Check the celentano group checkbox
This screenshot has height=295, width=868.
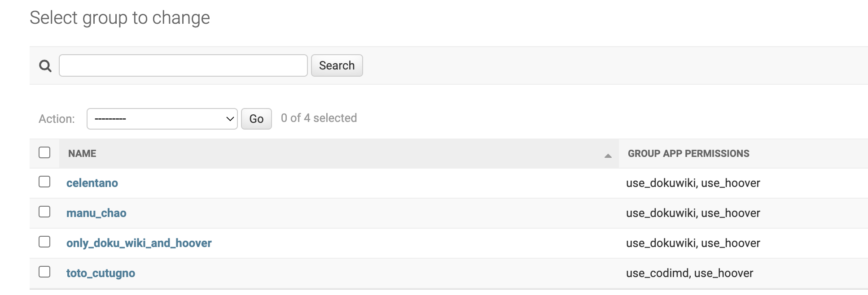coord(44,182)
